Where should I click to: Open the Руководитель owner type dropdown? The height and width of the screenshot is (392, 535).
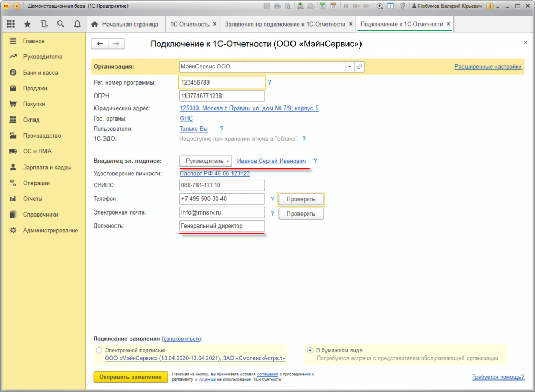[205, 161]
